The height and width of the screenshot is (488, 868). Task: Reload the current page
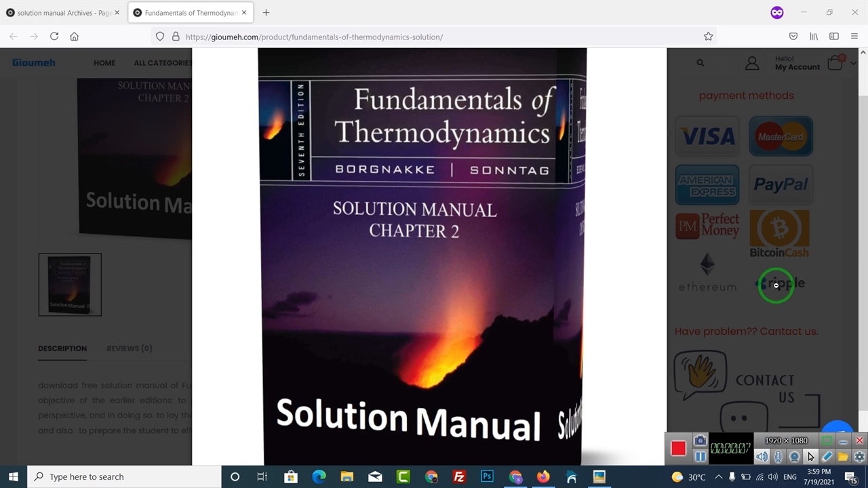point(54,37)
